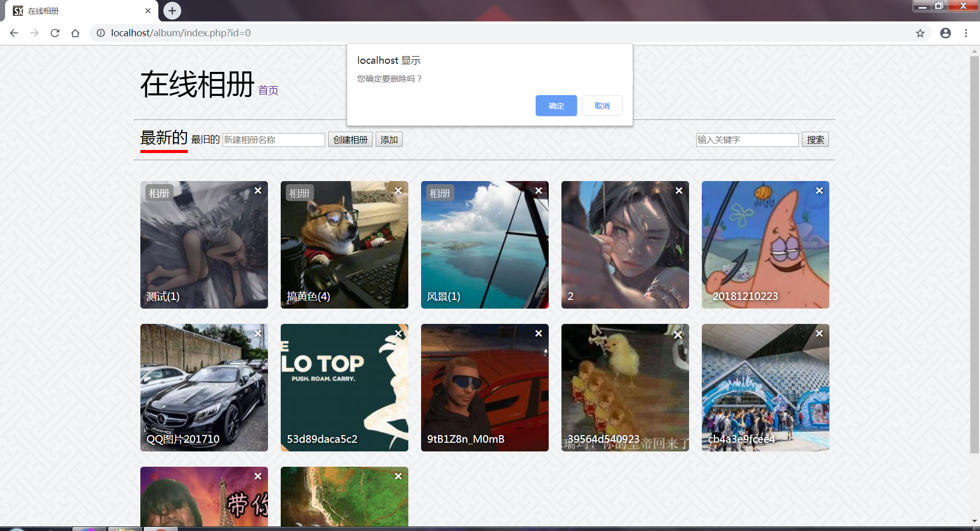Click the address bar URL
Image resolution: width=980 pixels, height=531 pixels.
(181, 33)
